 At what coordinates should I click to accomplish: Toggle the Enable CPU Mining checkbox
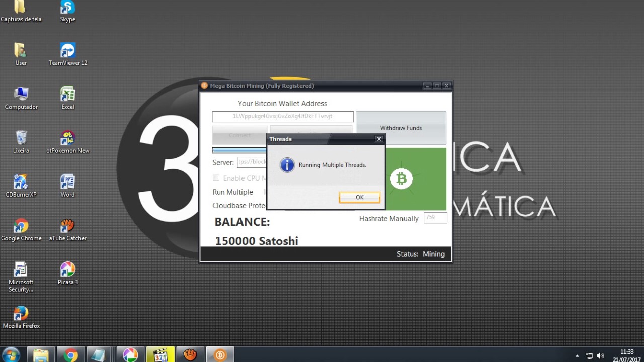coord(216,178)
